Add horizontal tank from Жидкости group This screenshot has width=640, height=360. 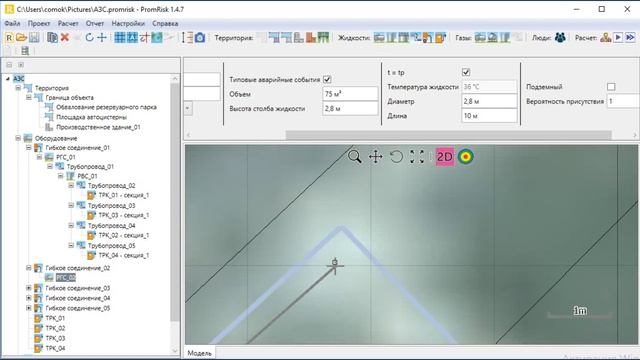[379, 38]
